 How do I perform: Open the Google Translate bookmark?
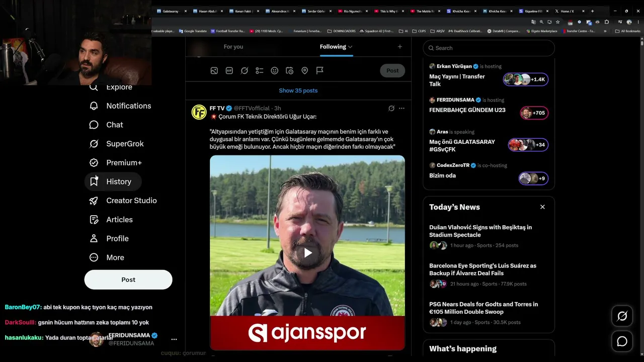pyautogui.click(x=193, y=31)
